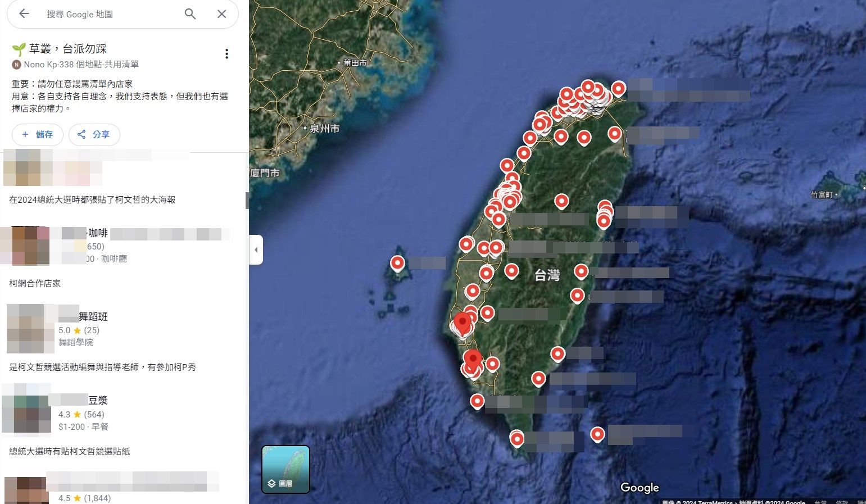The width and height of the screenshot is (866, 504).
Task: Click the back arrow in search bar
Action: (x=24, y=13)
